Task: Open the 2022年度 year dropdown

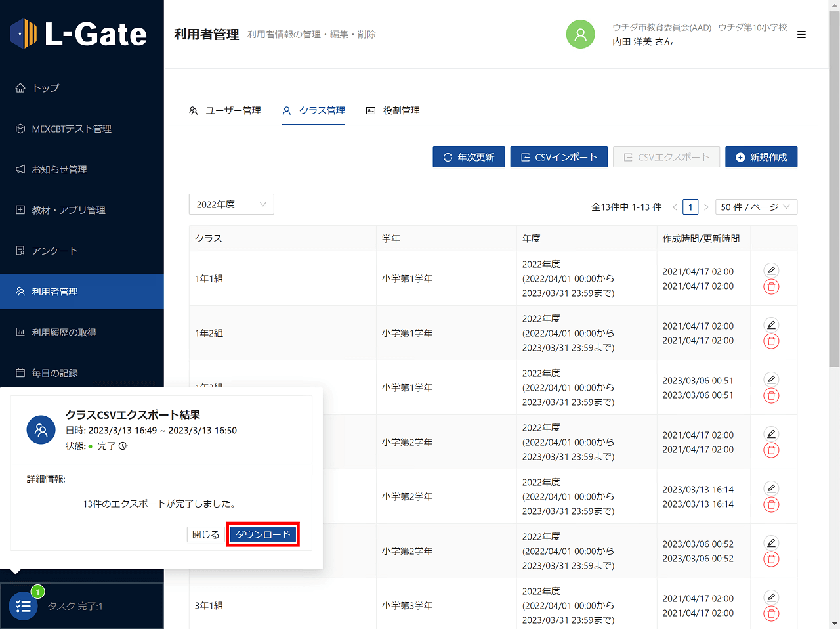Action: [232, 204]
